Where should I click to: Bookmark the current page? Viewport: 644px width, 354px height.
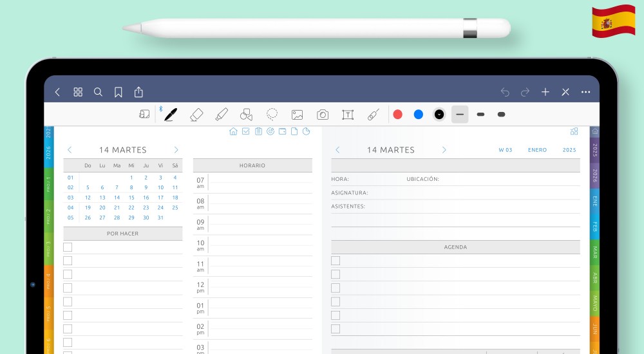[118, 92]
